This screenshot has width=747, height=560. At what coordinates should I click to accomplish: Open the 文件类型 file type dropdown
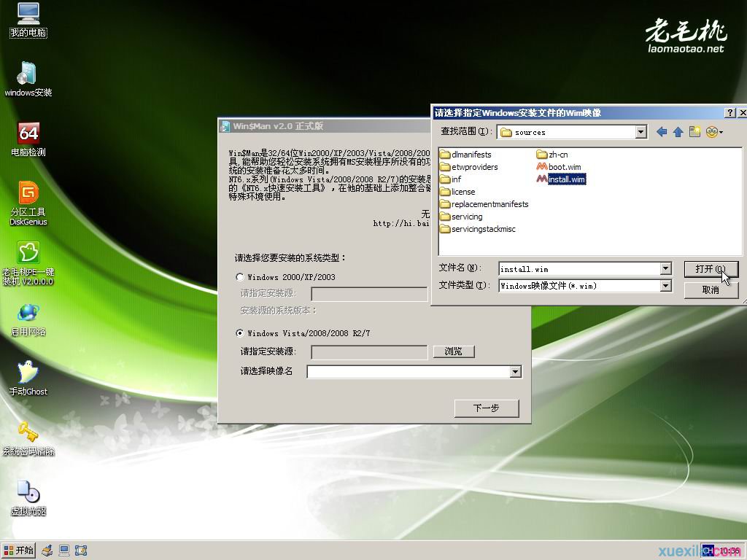click(665, 286)
